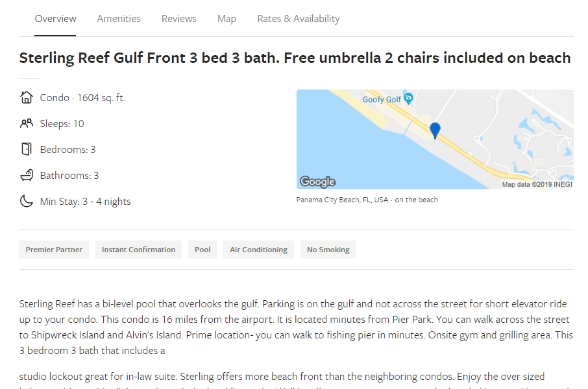Click the Goofy Golf marker icon
The height and width of the screenshot is (389, 588).
coord(408,99)
